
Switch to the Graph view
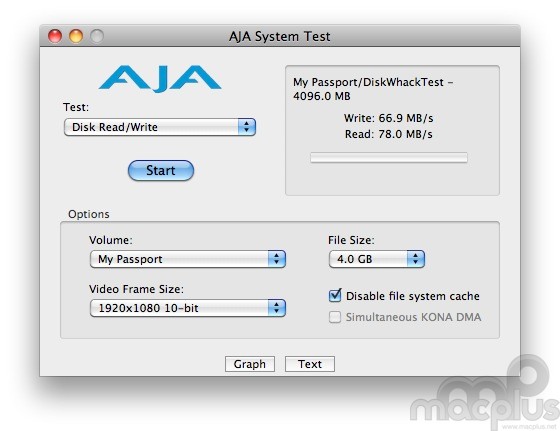250,364
